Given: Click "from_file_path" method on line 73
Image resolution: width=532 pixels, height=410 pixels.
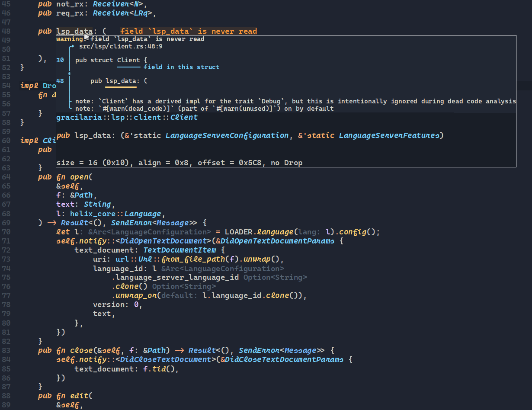Looking at the screenshot, I should point(193,259).
